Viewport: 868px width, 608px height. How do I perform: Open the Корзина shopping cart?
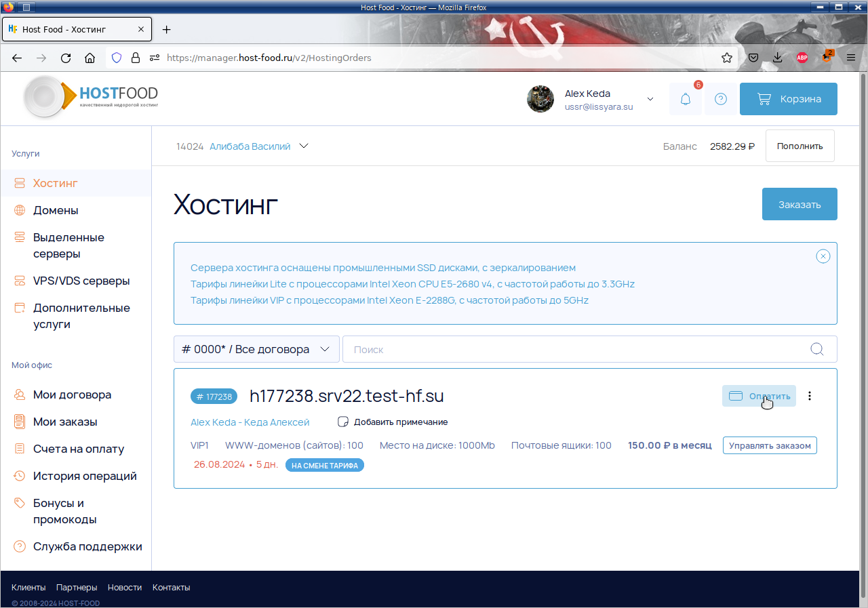click(789, 99)
